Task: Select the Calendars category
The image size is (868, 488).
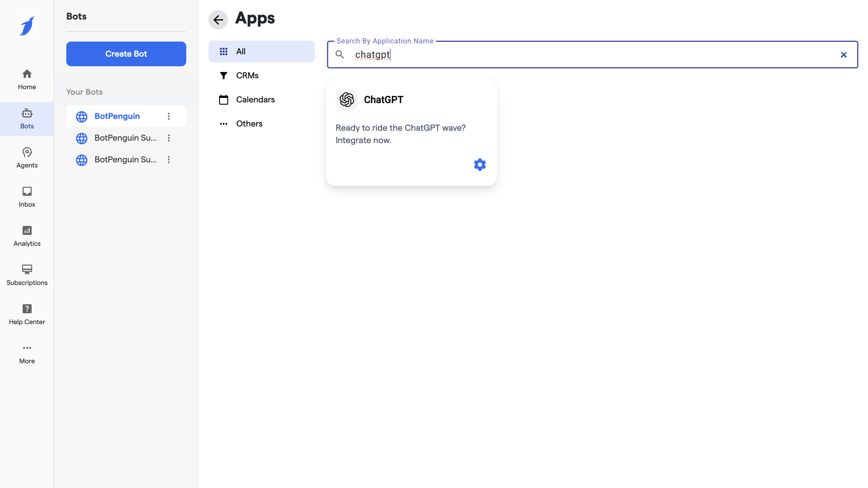Action: [255, 100]
